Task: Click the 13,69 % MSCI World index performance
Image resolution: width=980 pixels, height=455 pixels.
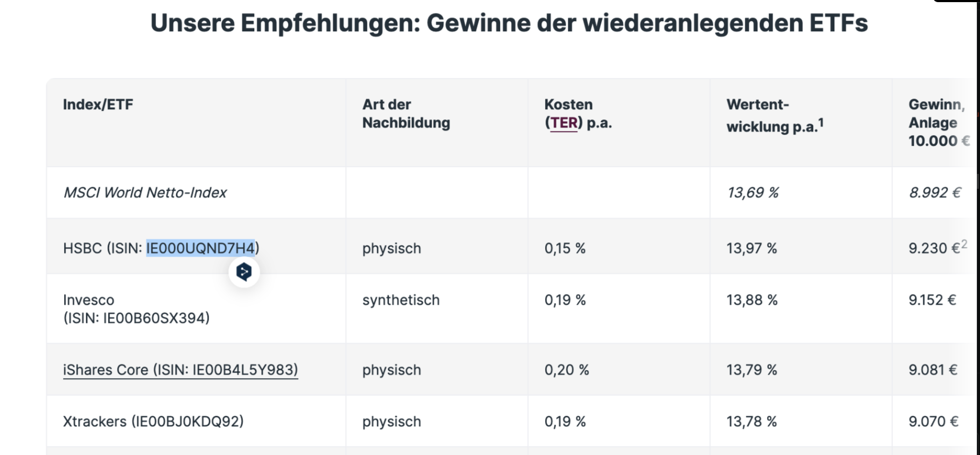Action: coord(752,192)
